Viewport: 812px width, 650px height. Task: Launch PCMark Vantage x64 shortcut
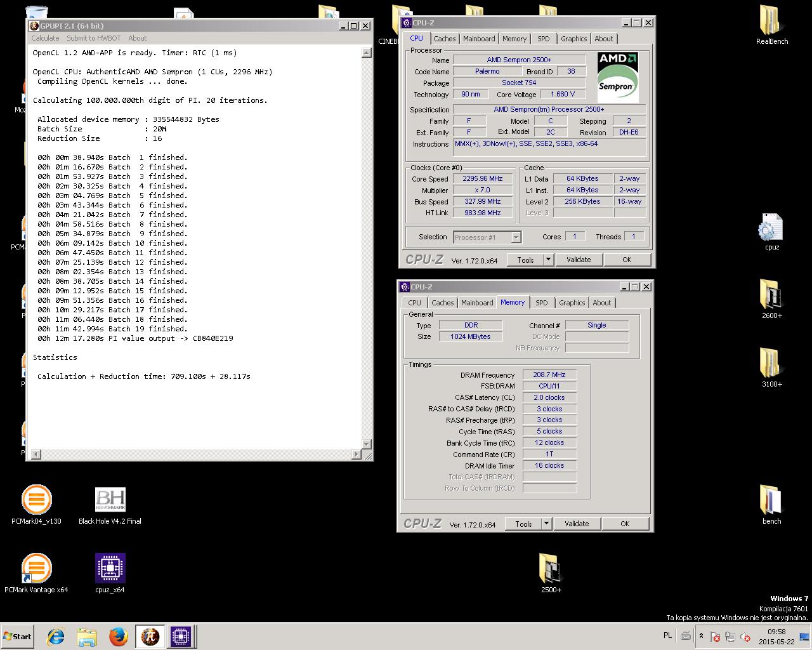36,573
